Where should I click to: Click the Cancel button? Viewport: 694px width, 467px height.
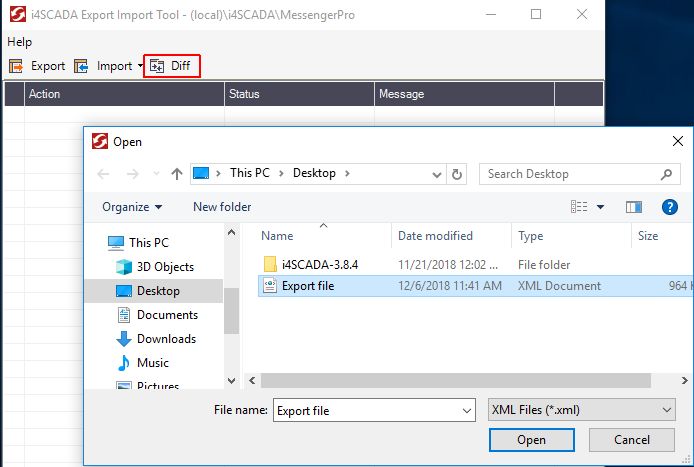coord(632,440)
